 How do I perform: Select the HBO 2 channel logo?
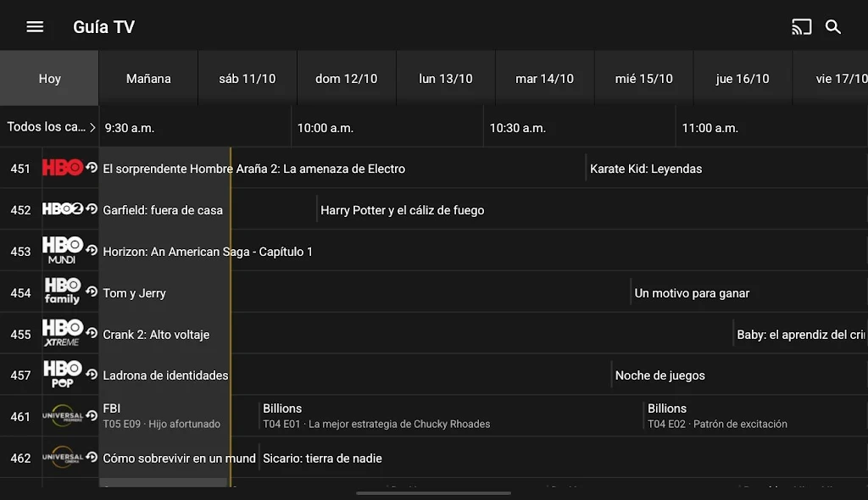tap(63, 209)
